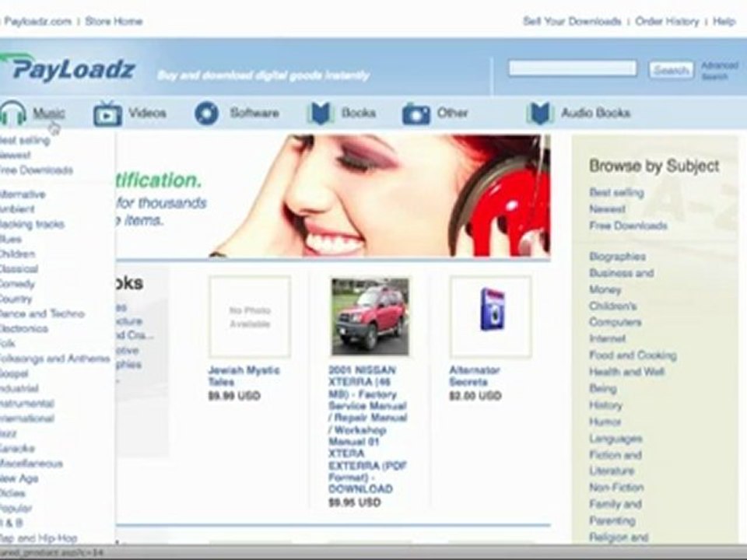The height and width of the screenshot is (560, 747).
Task: Open the Other category
Action: (x=453, y=113)
